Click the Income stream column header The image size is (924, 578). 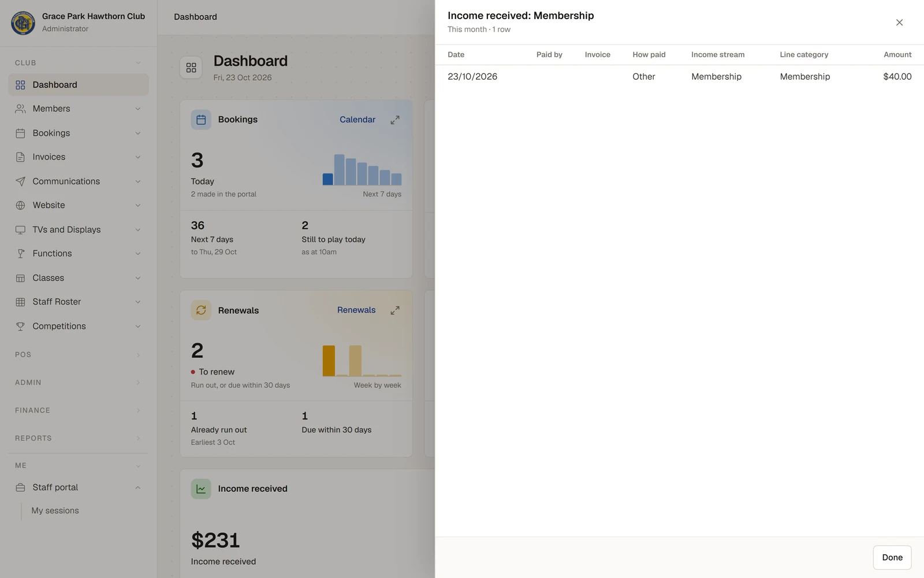(718, 54)
